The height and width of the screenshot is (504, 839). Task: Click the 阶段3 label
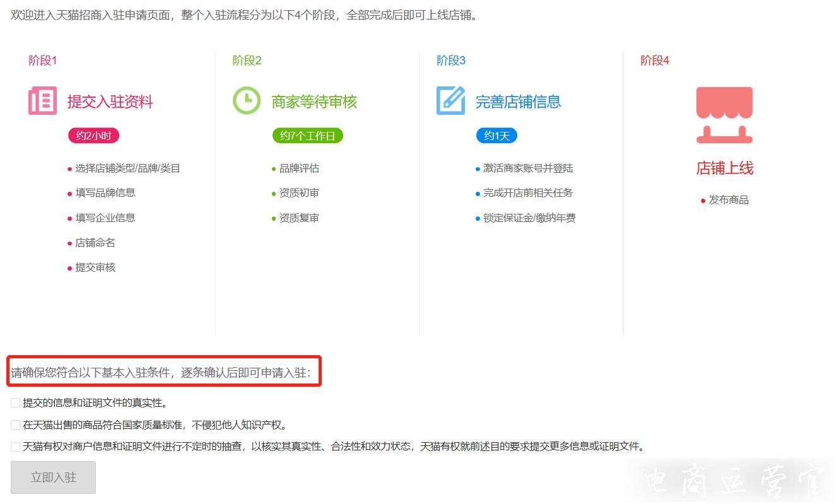point(451,61)
